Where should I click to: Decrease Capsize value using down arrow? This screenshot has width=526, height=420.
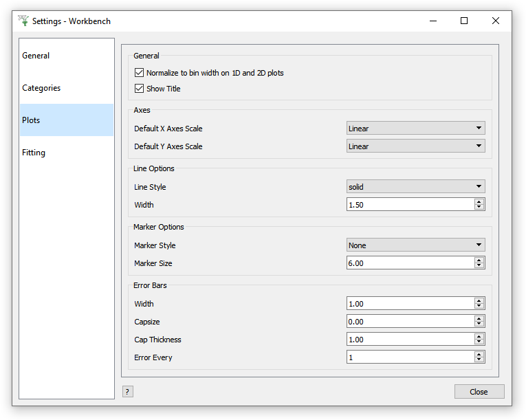pos(479,324)
